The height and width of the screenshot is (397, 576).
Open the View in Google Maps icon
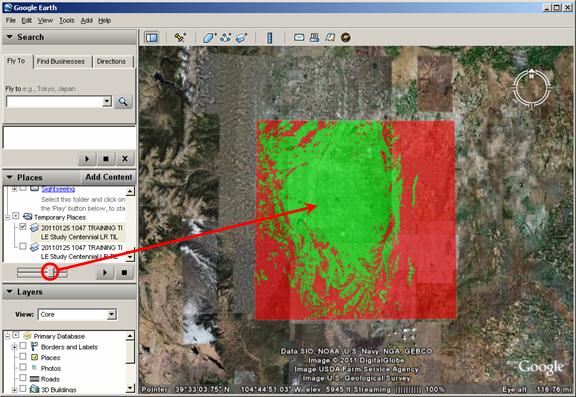click(330, 37)
